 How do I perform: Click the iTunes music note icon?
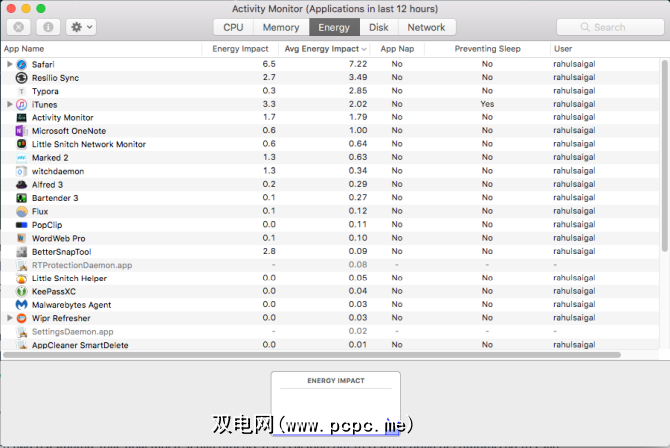(x=21, y=104)
